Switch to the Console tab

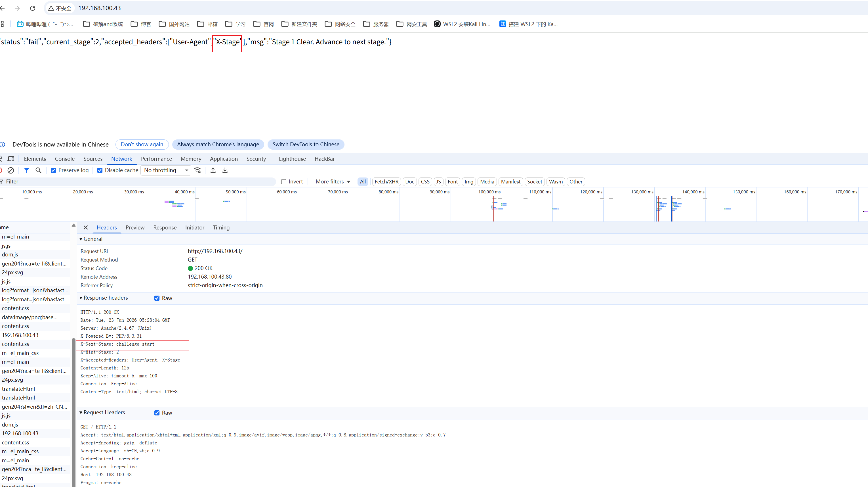[x=65, y=159]
